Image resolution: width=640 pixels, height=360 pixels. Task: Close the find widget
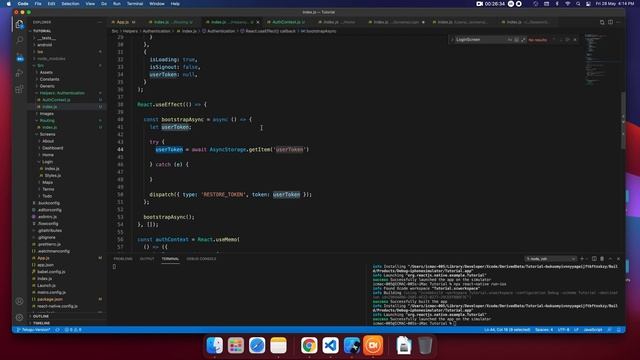click(575, 40)
